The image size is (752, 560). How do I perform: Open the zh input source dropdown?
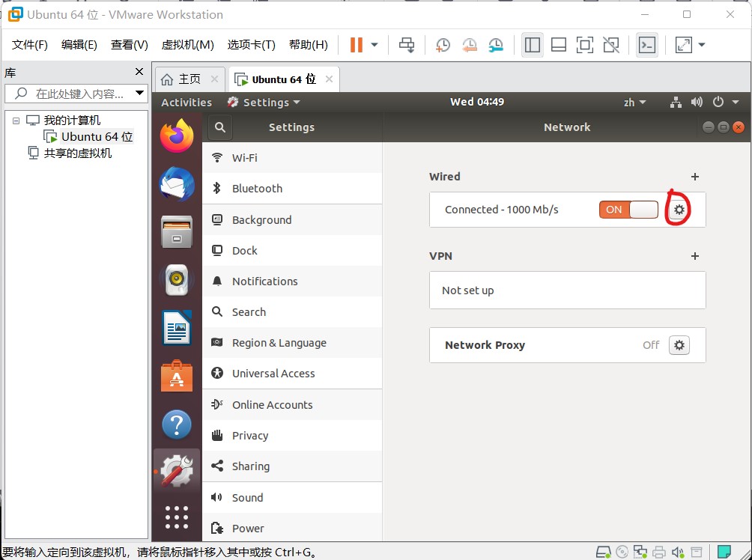[x=634, y=102]
